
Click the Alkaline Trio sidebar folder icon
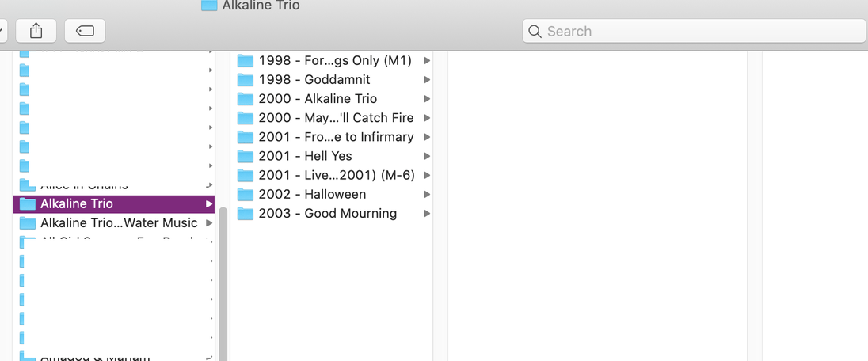coord(28,204)
